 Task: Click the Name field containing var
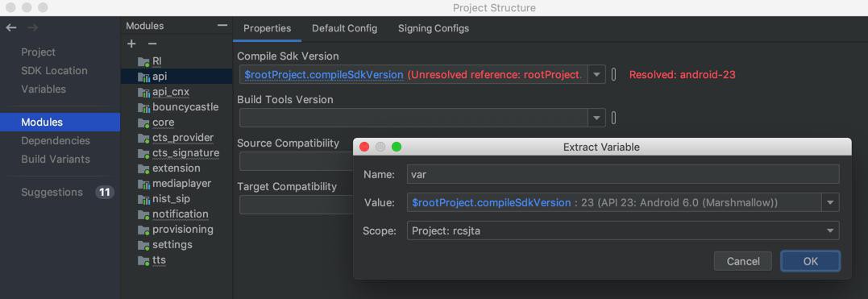click(x=623, y=174)
